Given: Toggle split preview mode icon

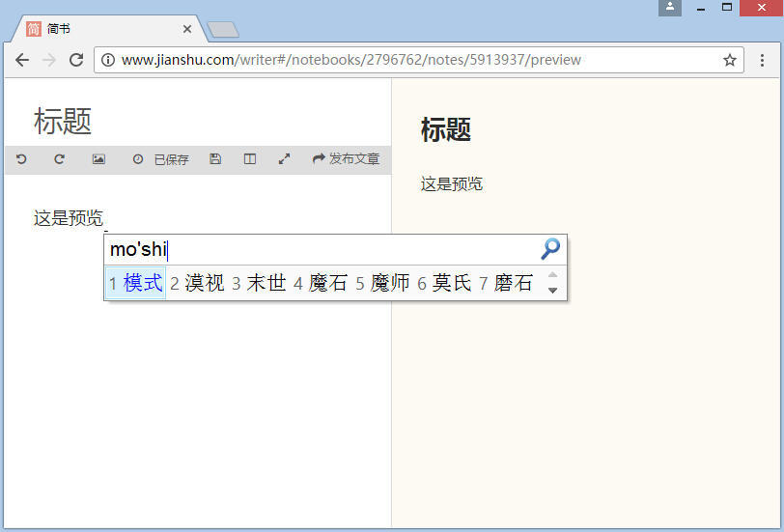Looking at the screenshot, I should [x=250, y=159].
